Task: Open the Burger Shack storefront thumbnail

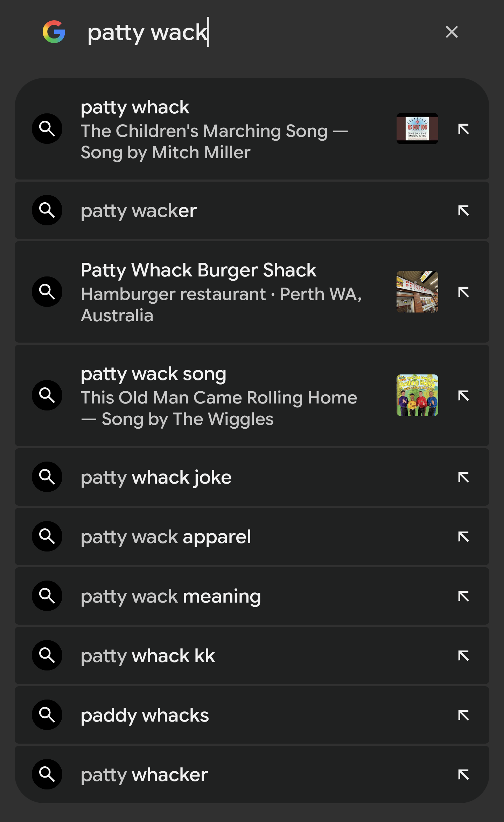Action: [x=417, y=291]
